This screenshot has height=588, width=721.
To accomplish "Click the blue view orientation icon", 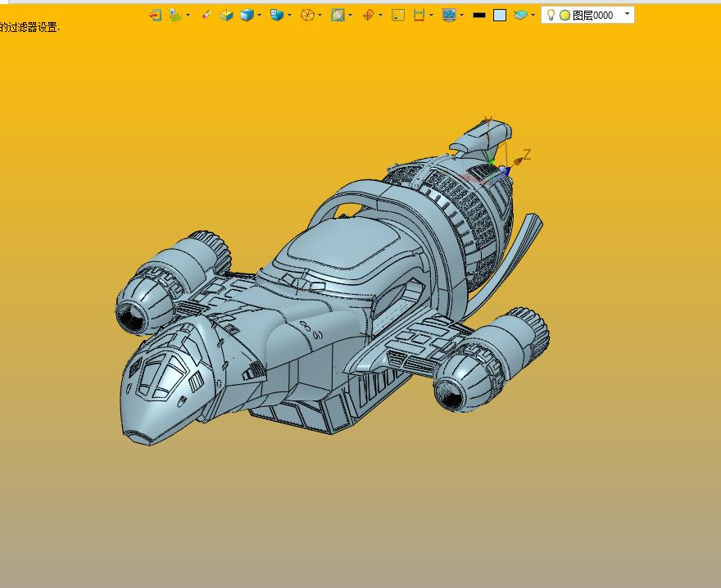I will (277, 16).
